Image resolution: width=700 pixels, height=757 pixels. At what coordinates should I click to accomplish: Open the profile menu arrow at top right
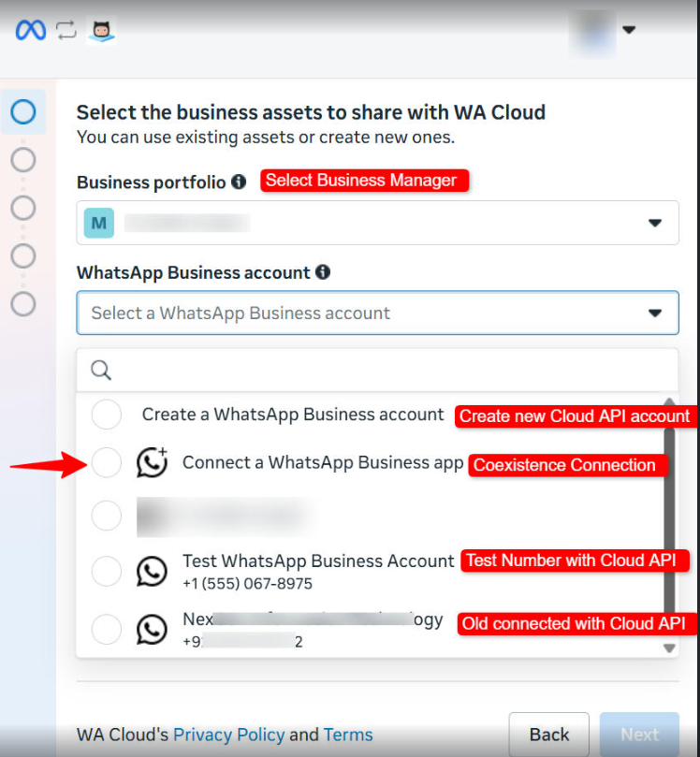point(629,30)
